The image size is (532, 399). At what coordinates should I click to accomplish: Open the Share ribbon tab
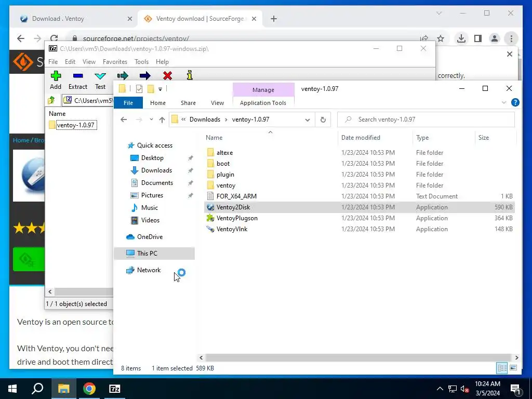point(188,103)
